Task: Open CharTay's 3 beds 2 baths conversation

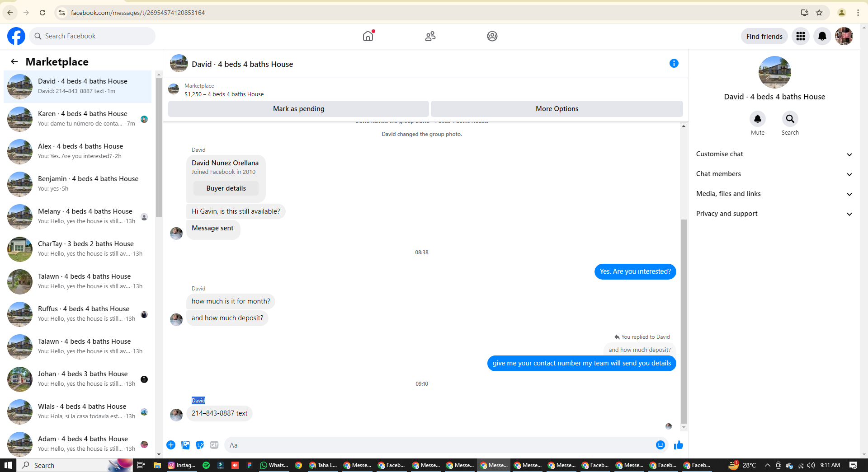Action: [x=78, y=249]
